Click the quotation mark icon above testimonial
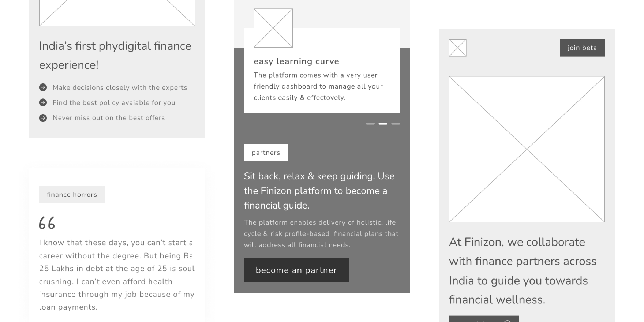This screenshot has height=322, width=644. pyautogui.click(x=47, y=223)
